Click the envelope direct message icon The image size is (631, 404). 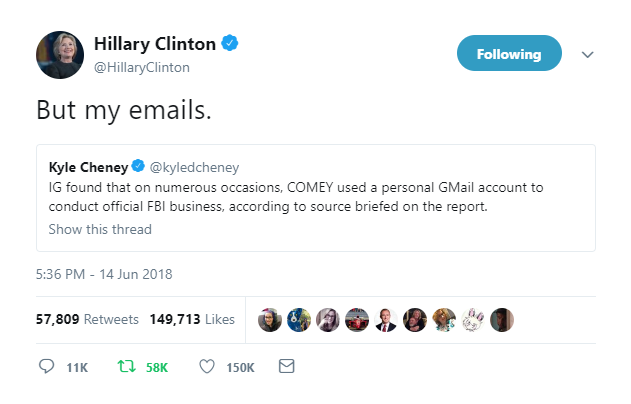click(286, 367)
